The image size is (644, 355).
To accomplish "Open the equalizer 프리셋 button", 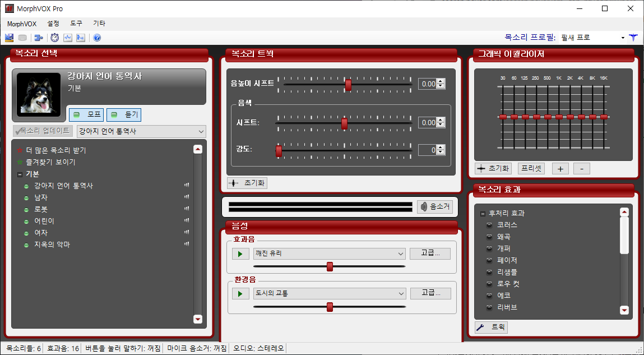I will point(531,168).
